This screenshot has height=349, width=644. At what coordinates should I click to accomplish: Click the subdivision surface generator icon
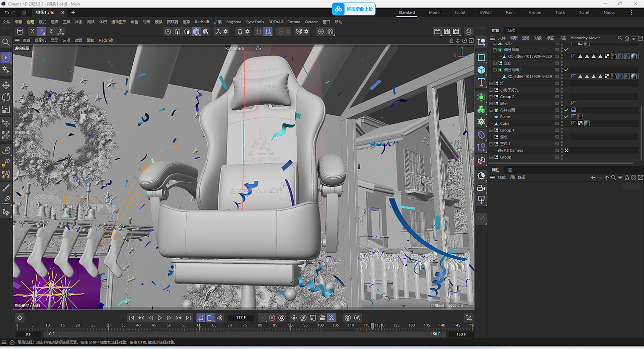click(x=481, y=97)
